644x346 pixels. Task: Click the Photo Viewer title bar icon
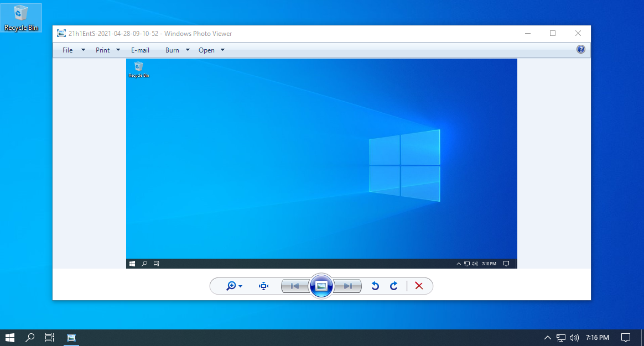[61, 34]
